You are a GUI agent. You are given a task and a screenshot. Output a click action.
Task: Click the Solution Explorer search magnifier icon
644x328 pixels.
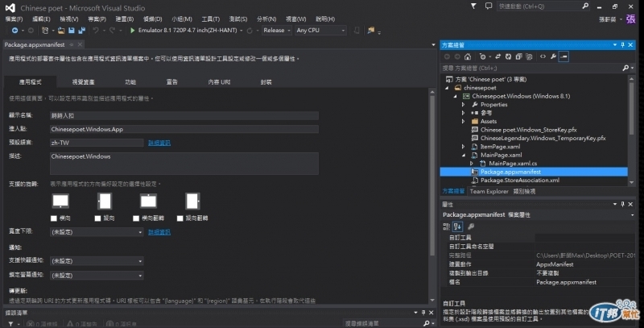click(625, 68)
